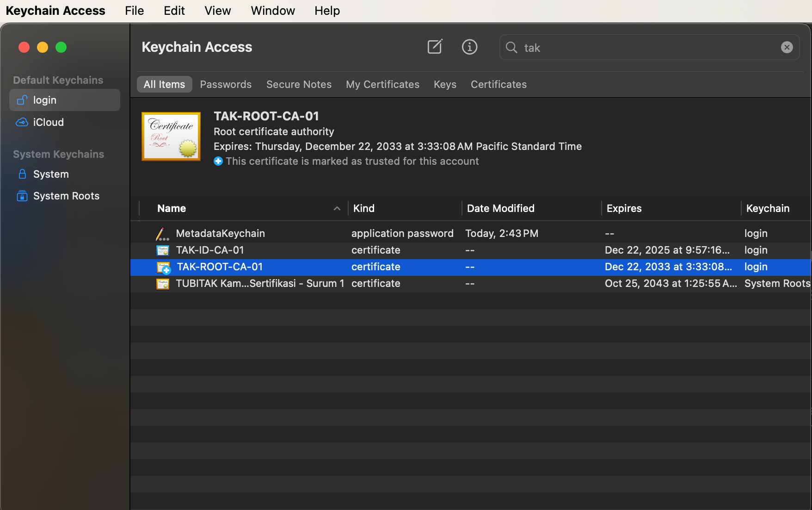Viewport: 812px width, 510px height.
Task: Sort by the Name column header
Action: click(172, 208)
